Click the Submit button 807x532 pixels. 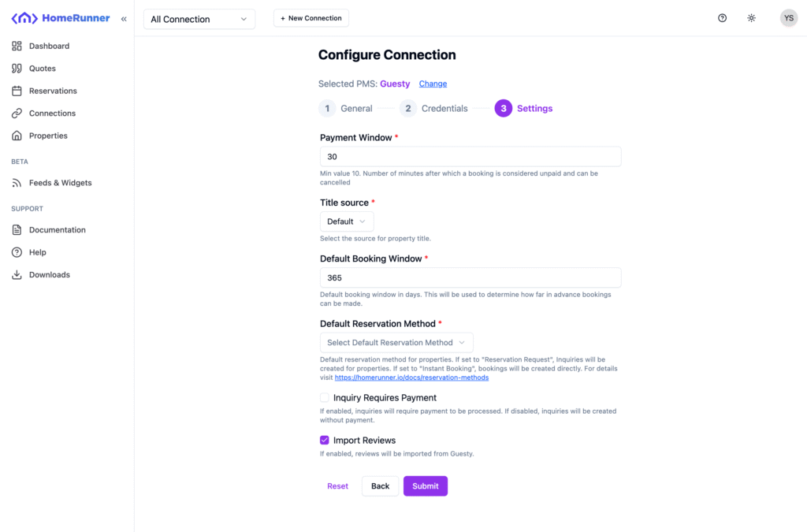click(x=426, y=486)
